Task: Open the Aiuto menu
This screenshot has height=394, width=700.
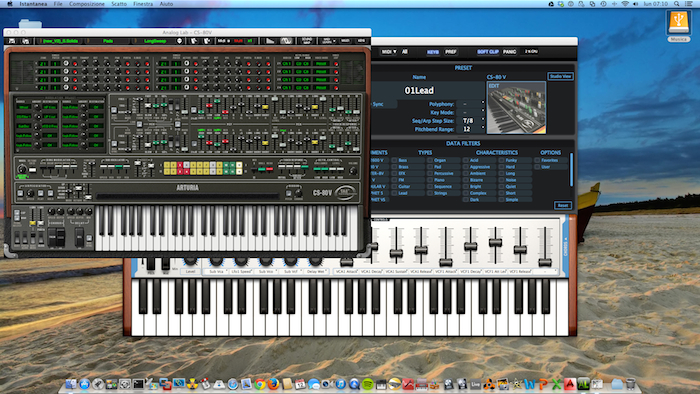Action: (166, 4)
